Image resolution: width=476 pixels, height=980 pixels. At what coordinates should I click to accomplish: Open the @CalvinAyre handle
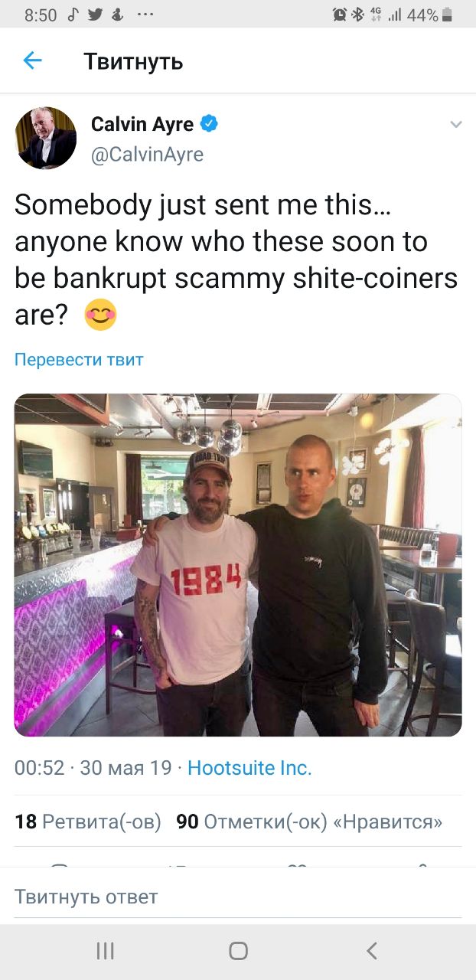(x=148, y=155)
